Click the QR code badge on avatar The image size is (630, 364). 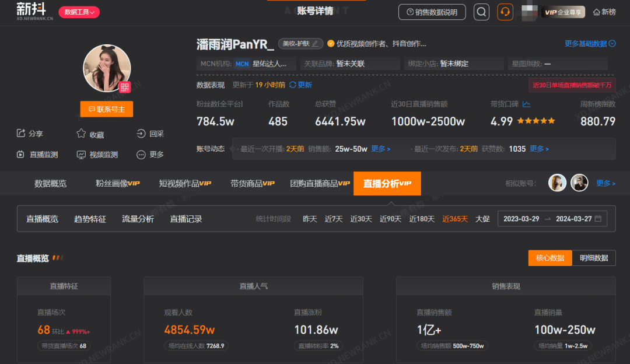pos(125,87)
